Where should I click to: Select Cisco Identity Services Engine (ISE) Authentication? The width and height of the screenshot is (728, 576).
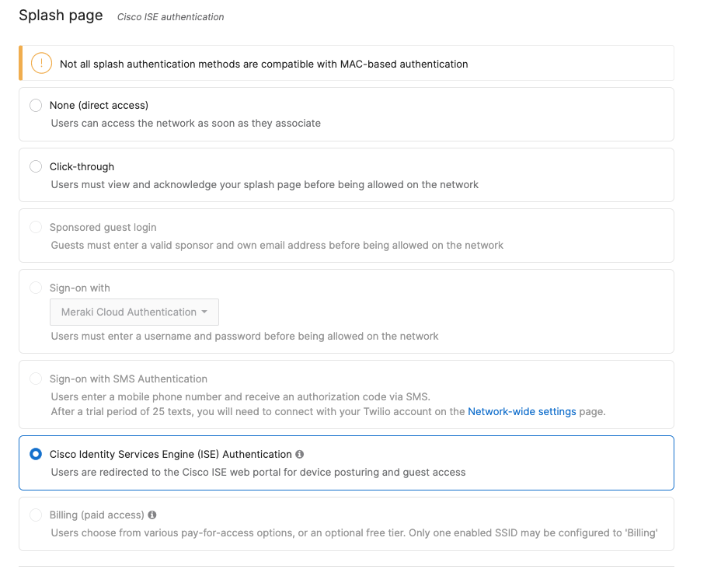click(x=35, y=454)
